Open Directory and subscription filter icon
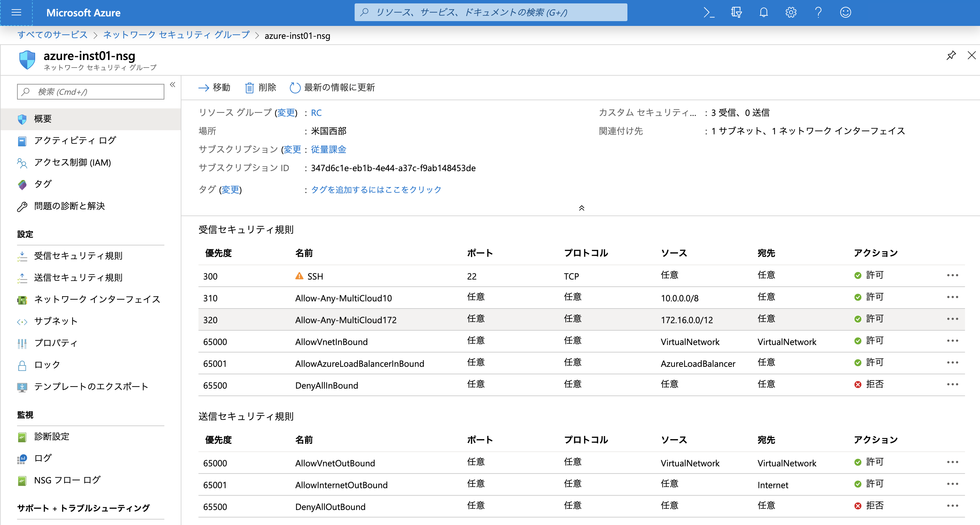This screenshot has height=525, width=980. point(736,13)
